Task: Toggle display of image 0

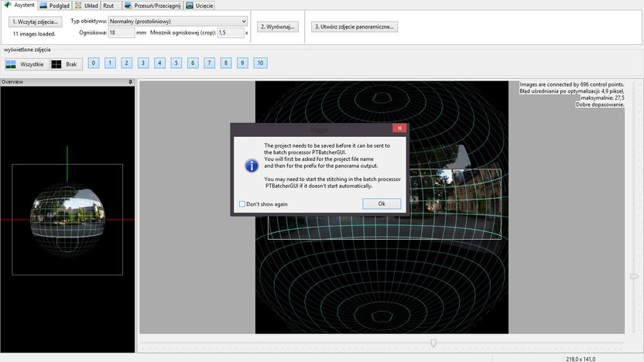Action: [94, 63]
